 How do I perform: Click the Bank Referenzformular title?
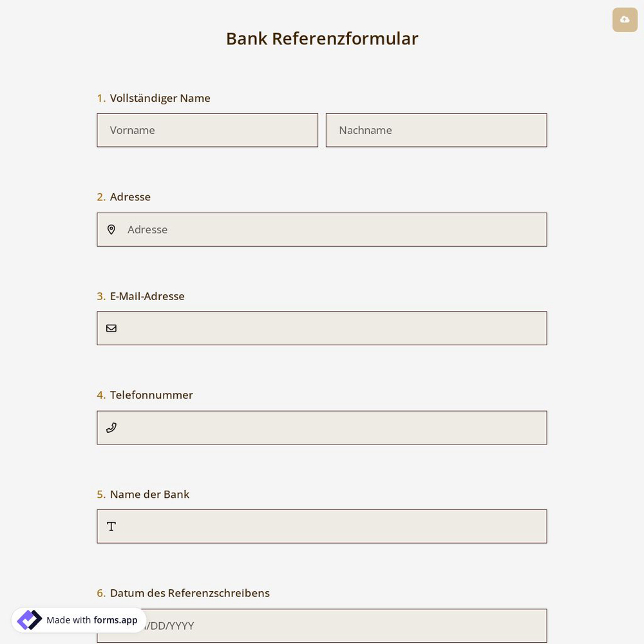[322, 38]
